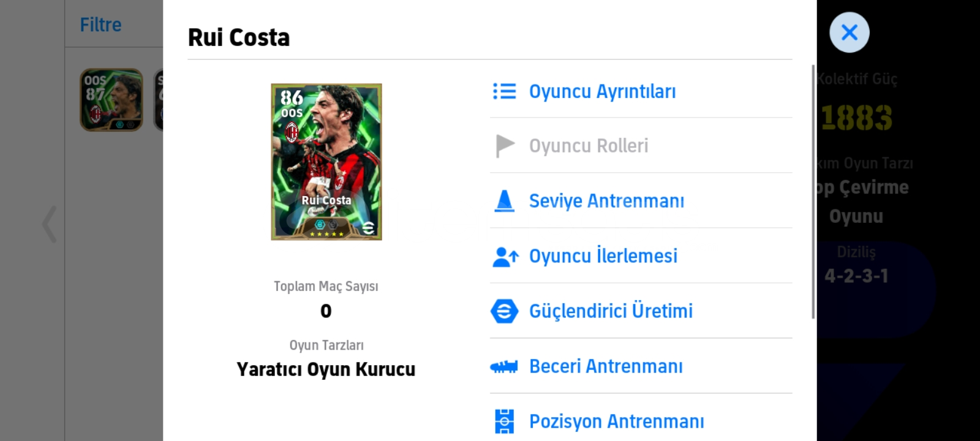The width and height of the screenshot is (980, 441).
Task: Click the pitch icon for Pozisyon Antrenmanı
Action: 504,421
